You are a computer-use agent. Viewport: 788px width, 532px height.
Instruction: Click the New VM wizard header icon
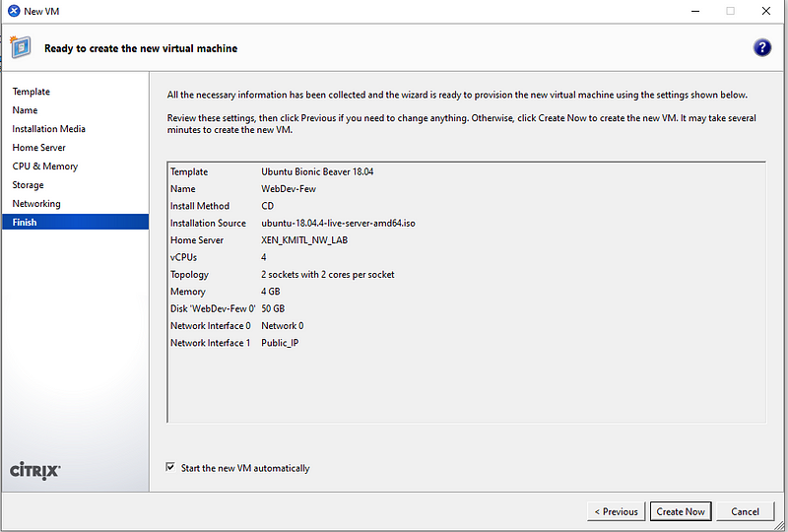pyautogui.click(x=21, y=47)
